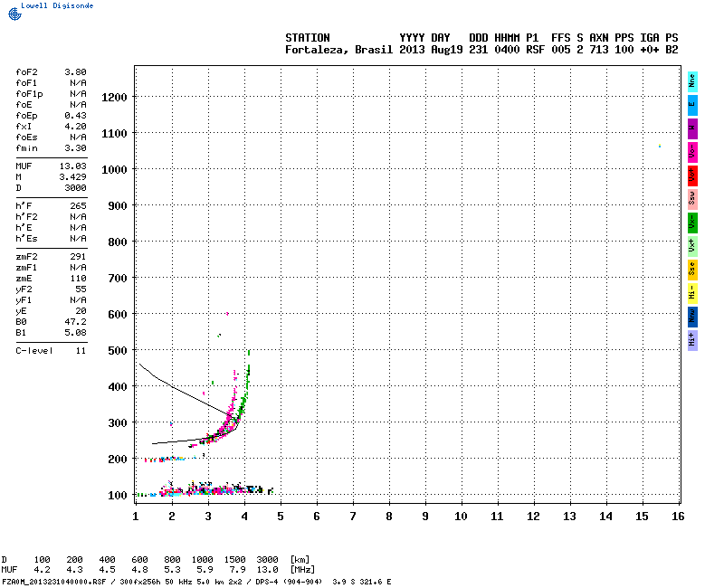Screen dimensions: 724x588
Task: Click the magenta echo dot at 600 km
Action: click(x=227, y=314)
